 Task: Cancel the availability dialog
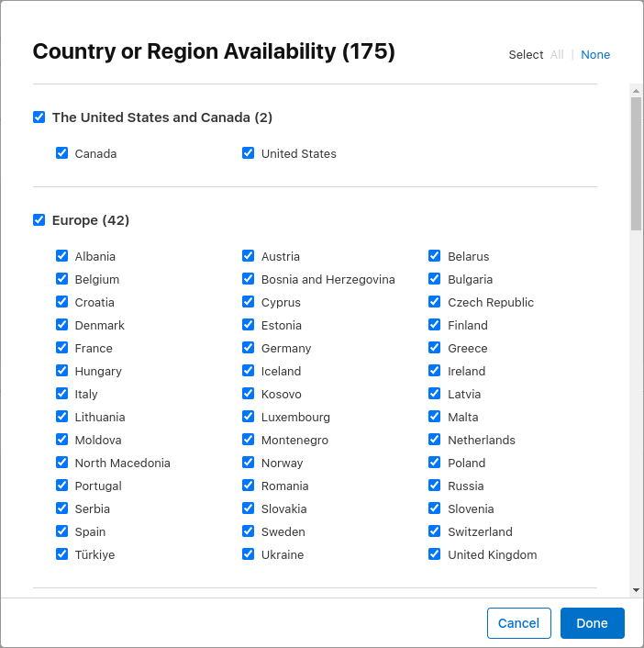tap(518, 623)
